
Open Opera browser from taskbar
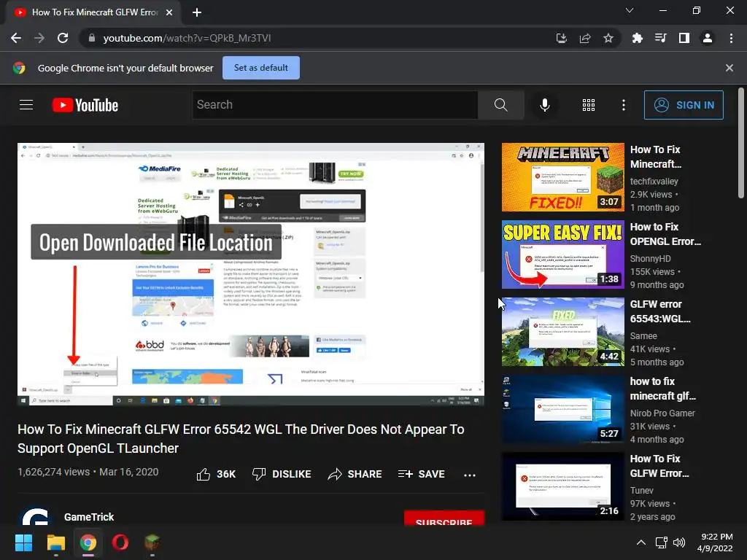pyautogui.click(x=120, y=542)
